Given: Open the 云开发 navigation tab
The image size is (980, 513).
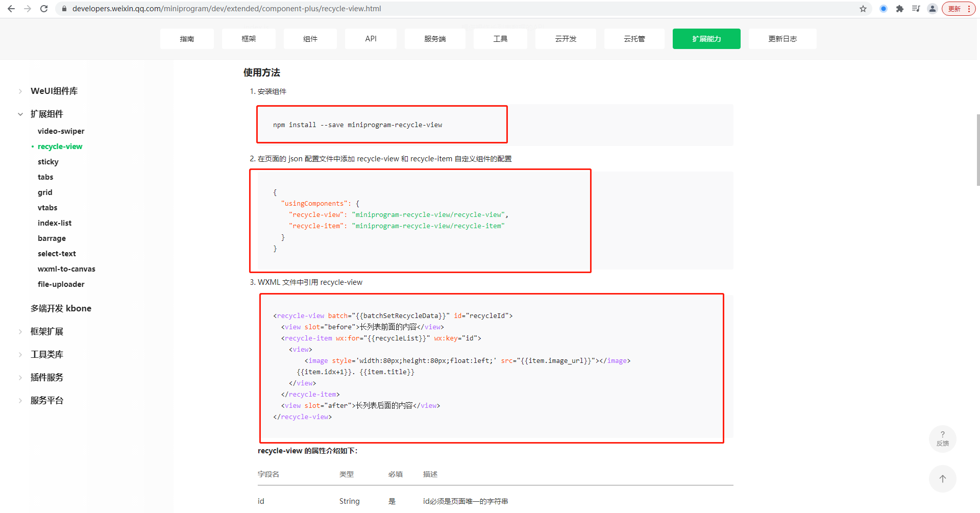Looking at the screenshot, I should coord(566,39).
